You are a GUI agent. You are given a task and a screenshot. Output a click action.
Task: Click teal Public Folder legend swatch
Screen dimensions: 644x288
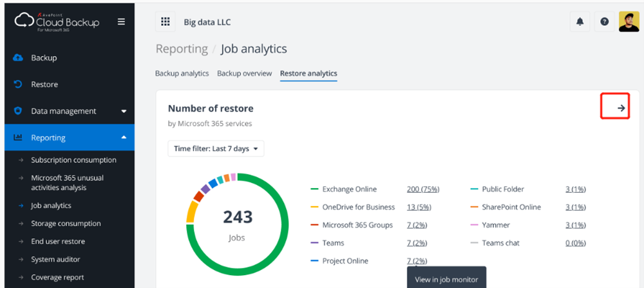point(474,189)
